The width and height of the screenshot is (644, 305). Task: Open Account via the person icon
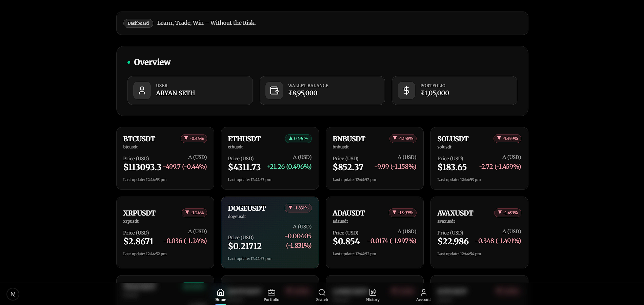[423, 292]
